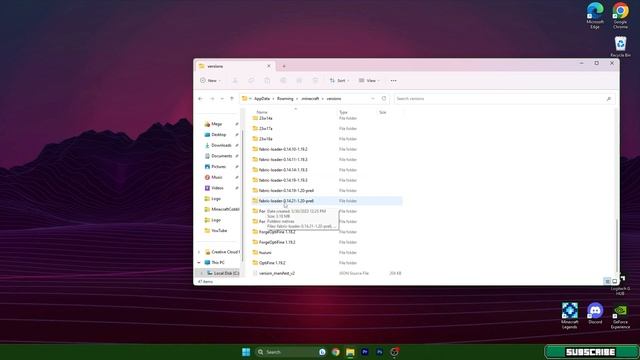The width and height of the screenshot is (640, 360).
Task: Click Premiere Pro icon on taskbar
Action: [x=365, y=352]
